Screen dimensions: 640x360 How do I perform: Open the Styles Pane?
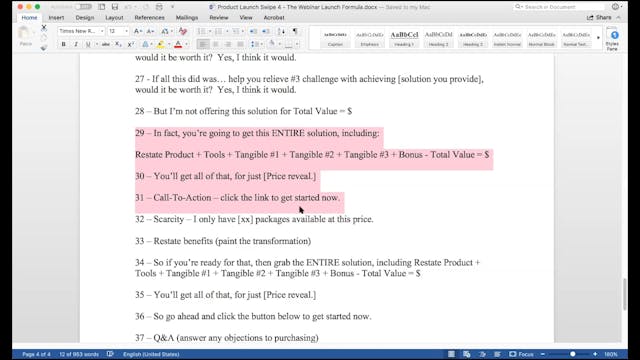point(612,39)
